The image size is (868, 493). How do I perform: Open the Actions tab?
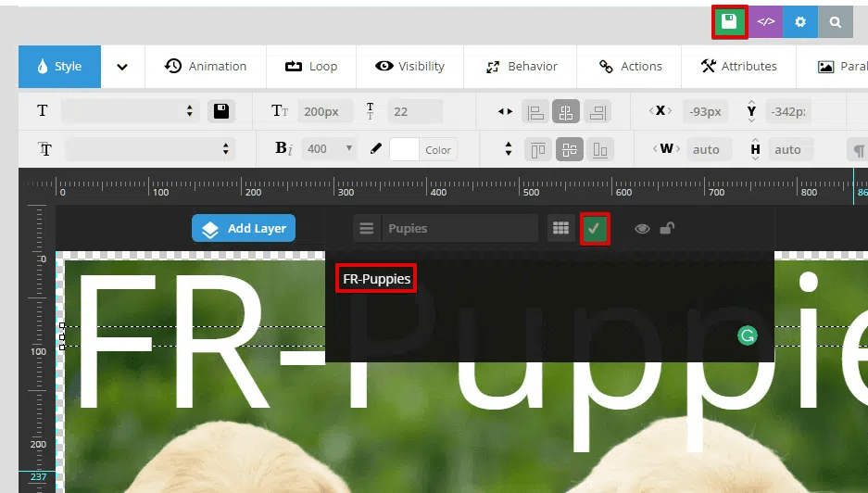click(630, 67)
